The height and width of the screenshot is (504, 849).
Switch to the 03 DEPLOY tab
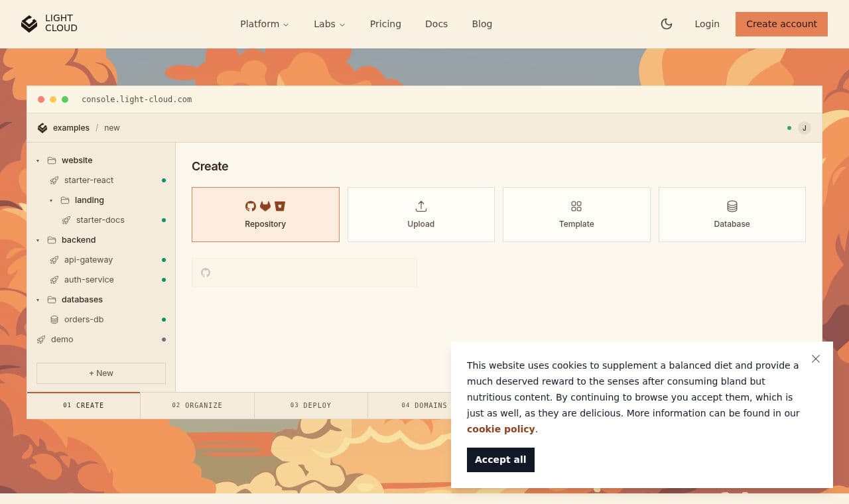(x=310, y=405)
